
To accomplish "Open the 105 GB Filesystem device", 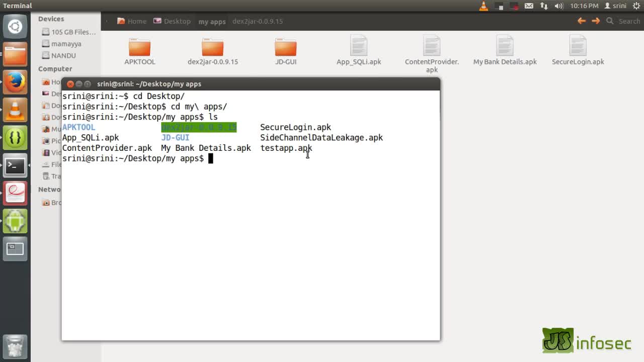I will [x=69, y=32].
